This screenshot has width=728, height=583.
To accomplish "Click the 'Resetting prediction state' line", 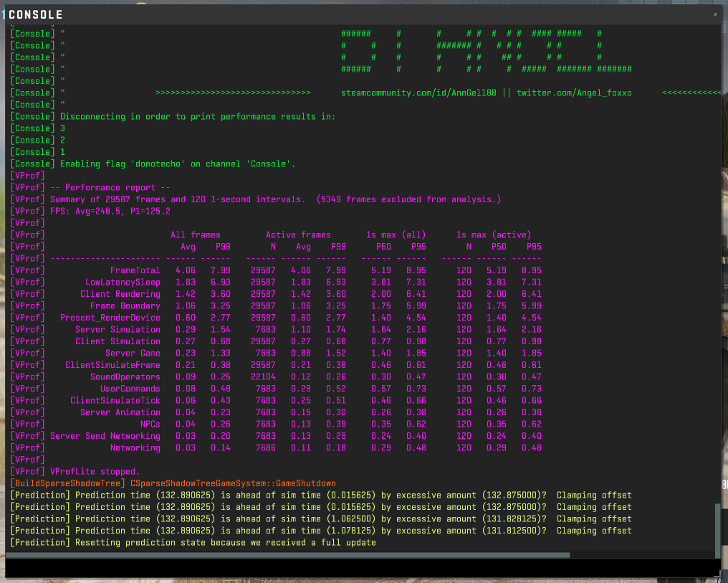I will point(193,543).
